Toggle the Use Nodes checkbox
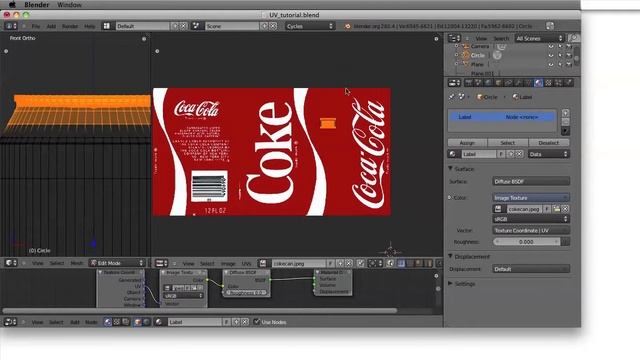Image resolution: width=640 pixels, height=360 pixels. (256, 322)
